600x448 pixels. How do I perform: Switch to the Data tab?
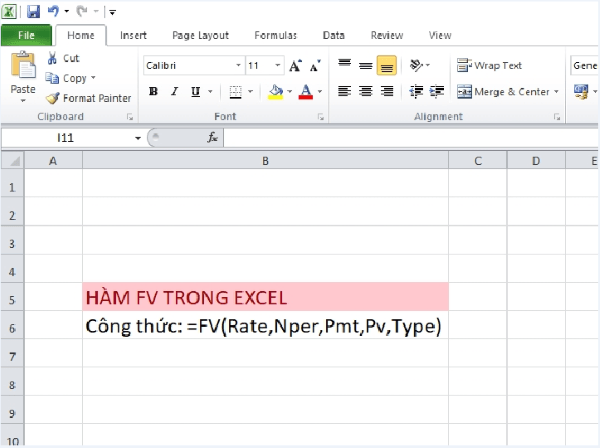click(334, 35)
